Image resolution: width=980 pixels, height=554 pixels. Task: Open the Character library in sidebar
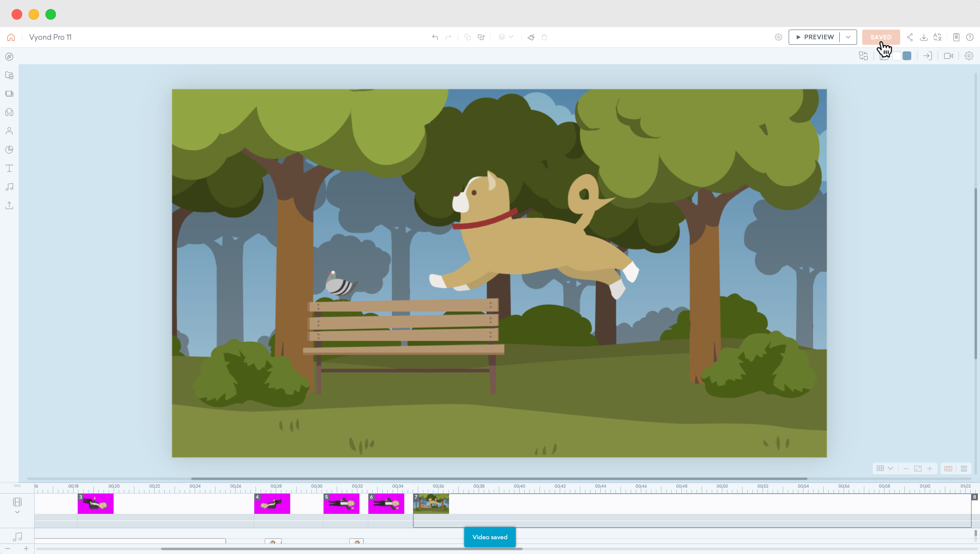[x=9, y=131]
